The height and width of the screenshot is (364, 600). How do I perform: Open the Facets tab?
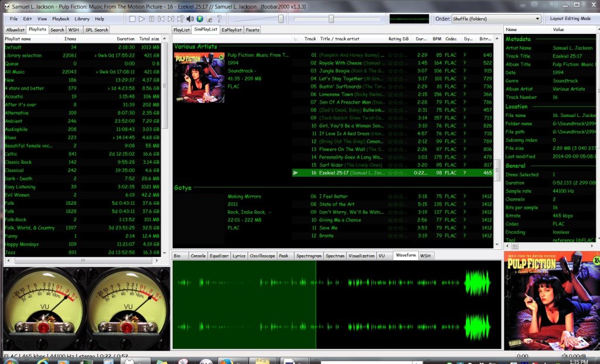[253, 29]
